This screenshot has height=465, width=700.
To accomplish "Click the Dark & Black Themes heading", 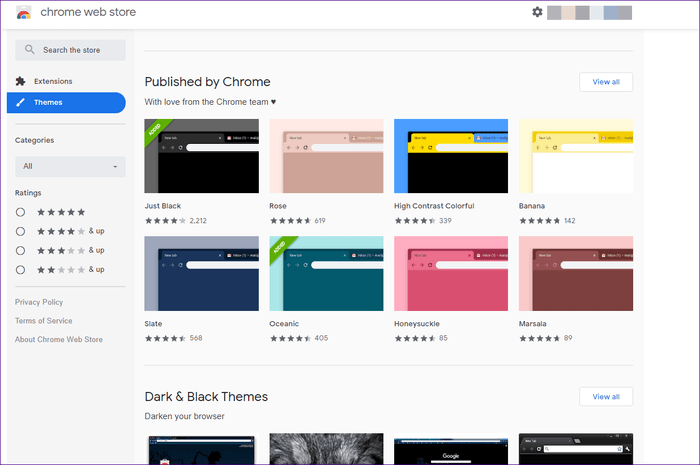I will click(x=206, y=397).
